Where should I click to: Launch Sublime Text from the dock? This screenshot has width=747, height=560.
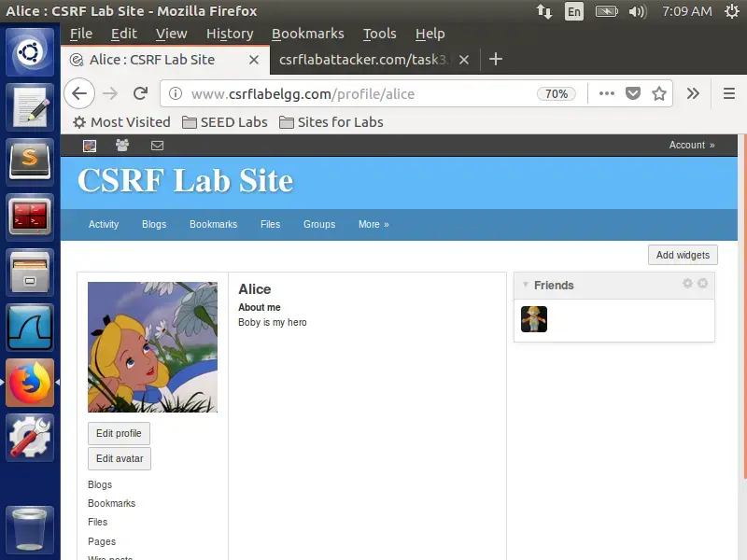pyautogui.click(x=30, y=161)
